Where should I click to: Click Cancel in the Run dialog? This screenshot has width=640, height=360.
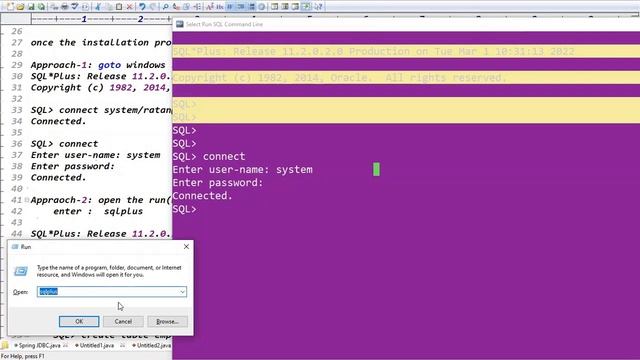[x=123, y=322]
